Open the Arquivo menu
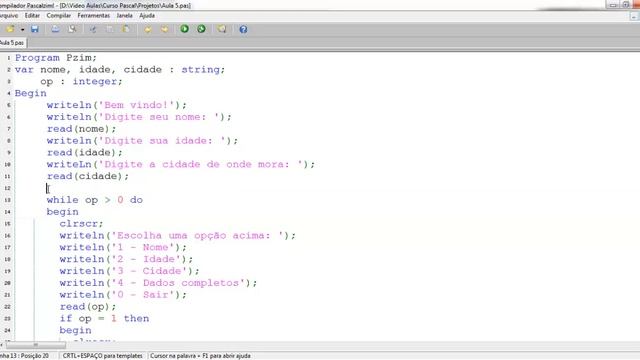This screenshot has height=360, width=640. pos(9,16)
